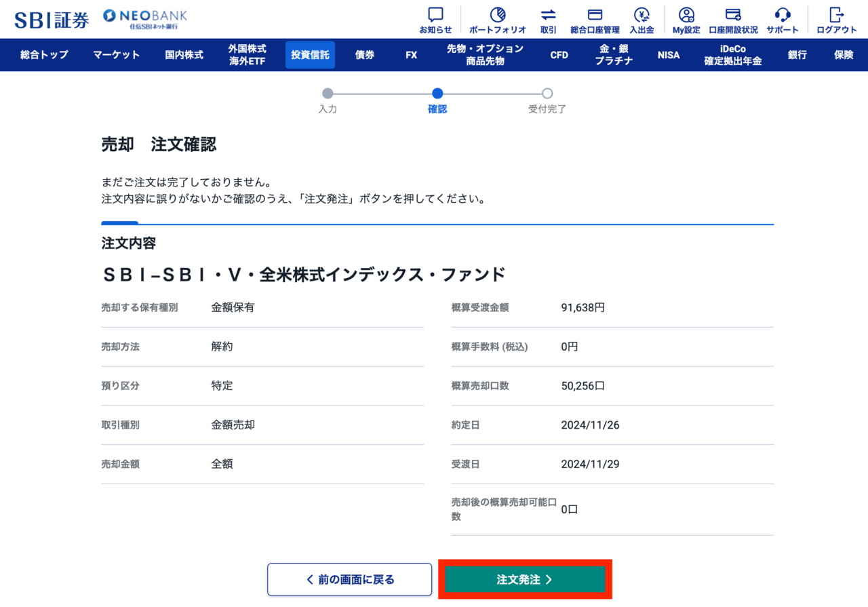Viewport: 868px width, 607px height.
Task: Open the 債券 menu
Action: [x=365, y=55]
